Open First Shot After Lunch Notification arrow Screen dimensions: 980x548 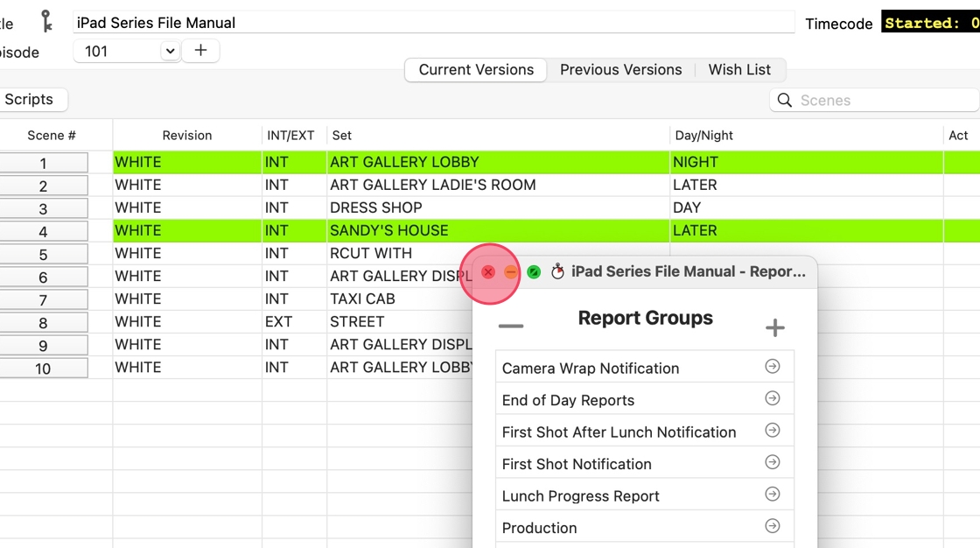[773, 431]
